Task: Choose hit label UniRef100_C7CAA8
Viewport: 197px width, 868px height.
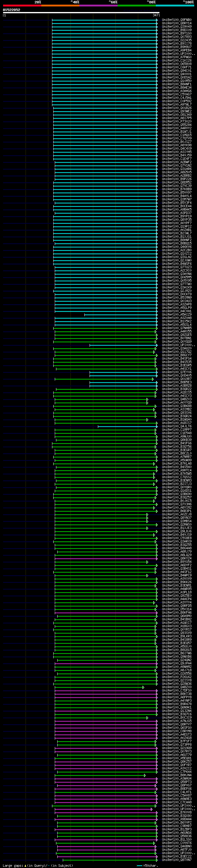Action: click(x=177, y=802)
